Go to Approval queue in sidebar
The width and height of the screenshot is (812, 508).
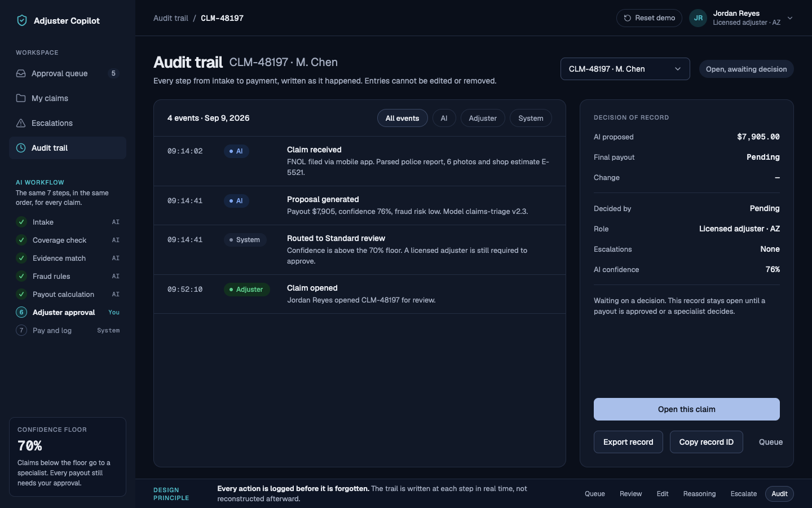point(68,73)
